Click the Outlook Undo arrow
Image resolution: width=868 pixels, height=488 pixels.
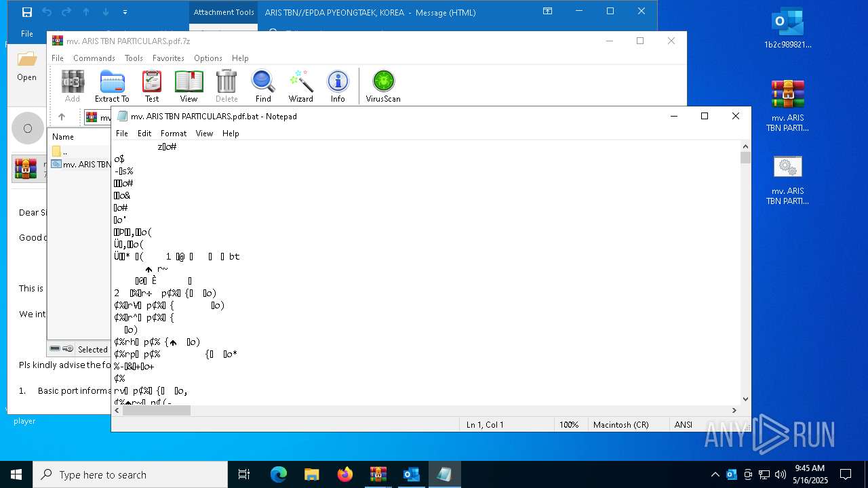pos(47,12)
